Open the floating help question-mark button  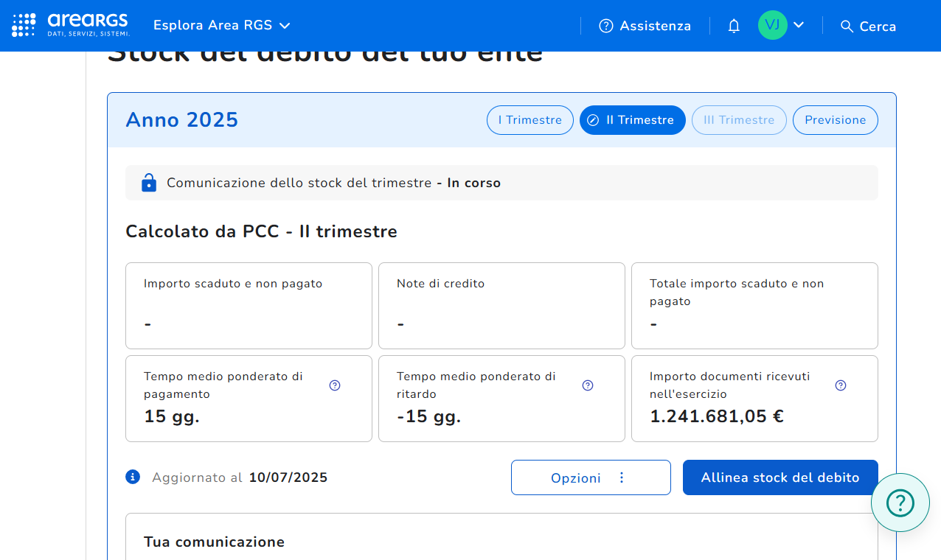[900, 503]
